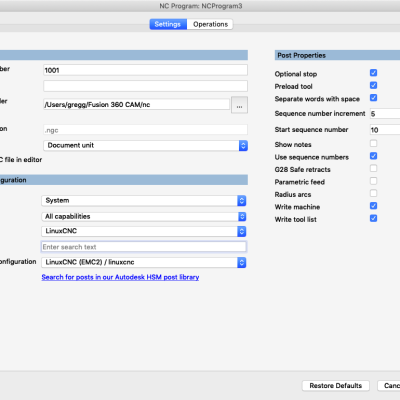Focus the Enter search text field

(x=144, y=247)
